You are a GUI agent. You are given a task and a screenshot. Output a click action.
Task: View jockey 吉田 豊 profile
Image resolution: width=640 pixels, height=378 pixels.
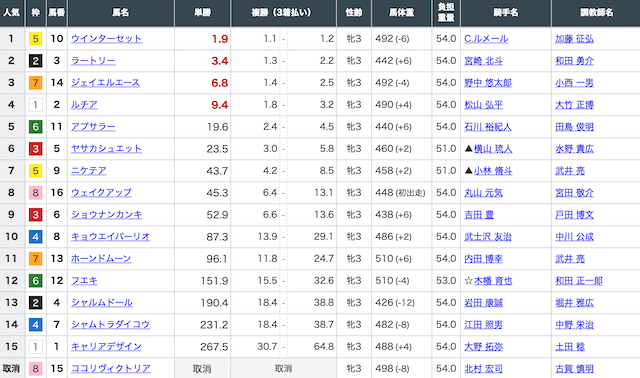[x=479, y=215]
